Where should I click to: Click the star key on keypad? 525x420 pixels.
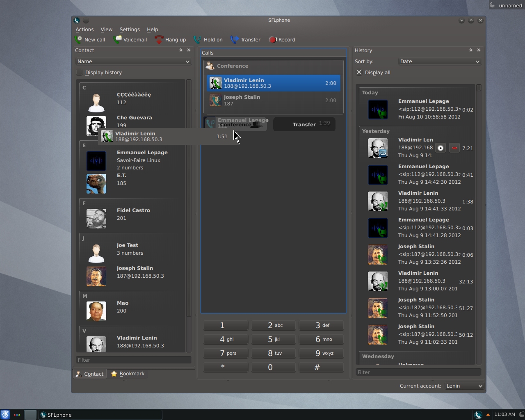tap(226, 367)
